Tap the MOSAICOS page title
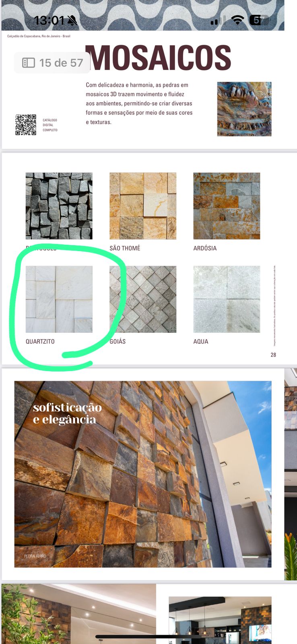 158,58
